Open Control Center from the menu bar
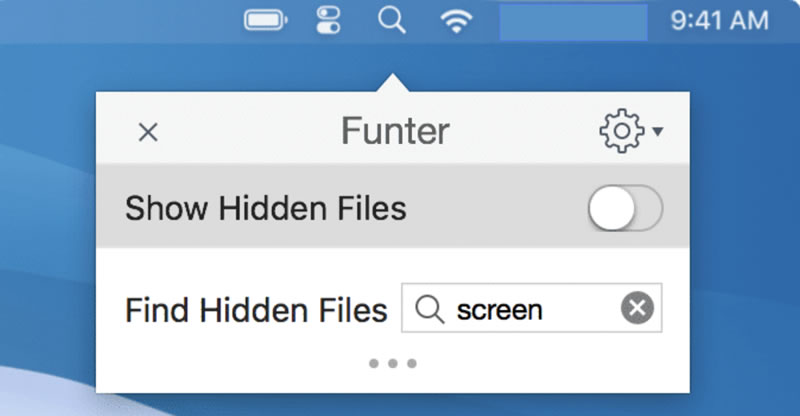Image resolution: width=800 pixels, height=416 pixels. tap(328, 20)
